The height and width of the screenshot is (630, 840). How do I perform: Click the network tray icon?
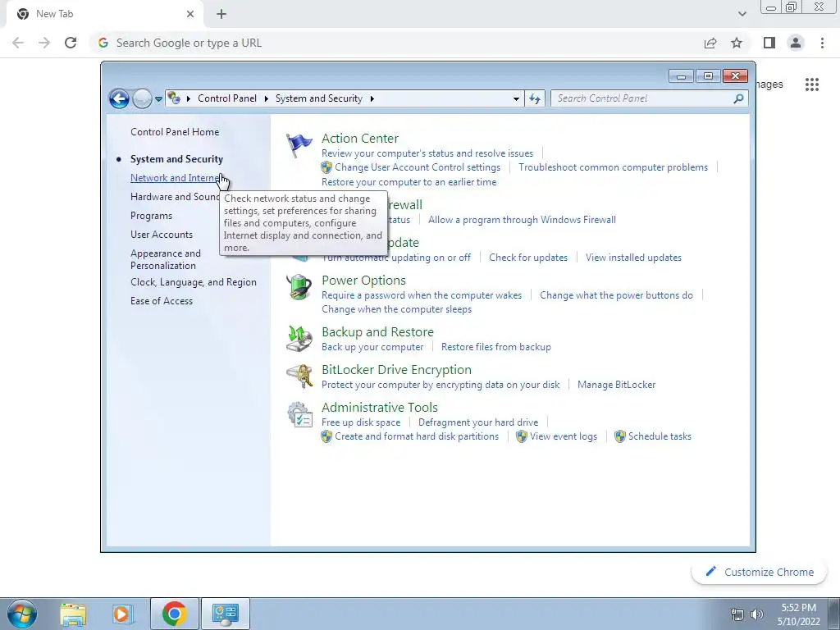tap(737, 614)
